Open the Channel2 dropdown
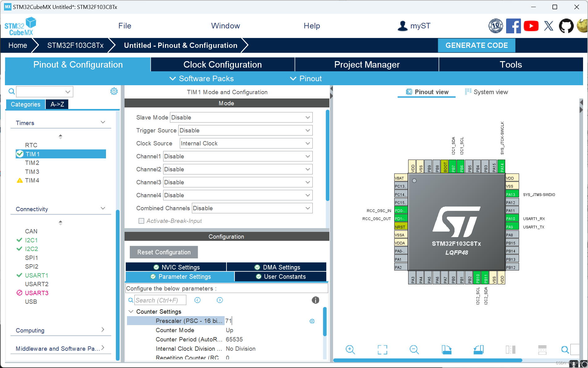Screen dimensions: 588x368 238,169
